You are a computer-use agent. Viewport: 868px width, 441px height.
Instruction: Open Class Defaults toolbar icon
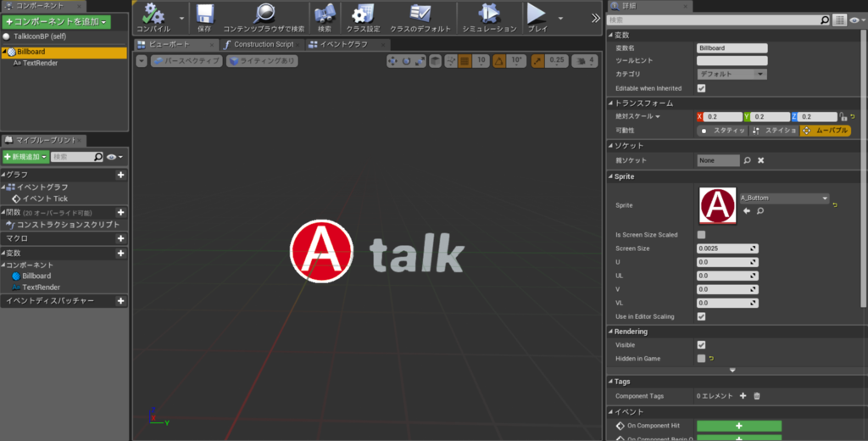(x=420, y=14)
